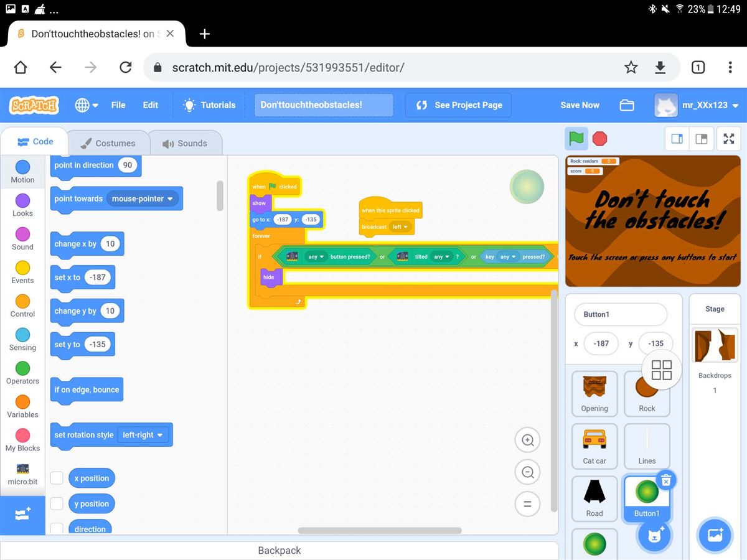Screen dimensions: 747x560
Task: Enter full screen stage mode
Action: 729,139
